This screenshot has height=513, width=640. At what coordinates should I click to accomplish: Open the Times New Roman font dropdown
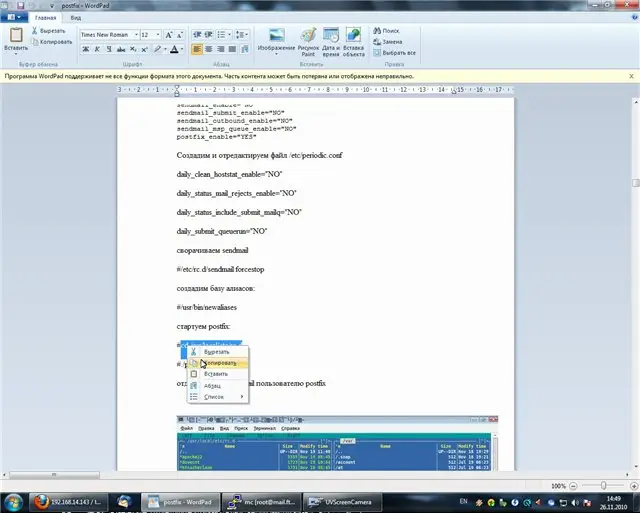click(x=136, y=35)
